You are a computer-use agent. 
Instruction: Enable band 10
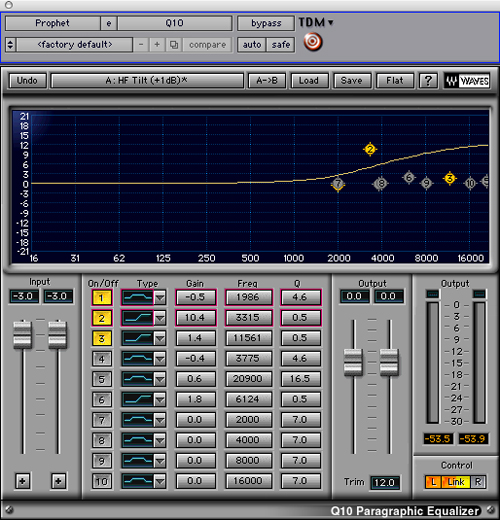pos(102,481)
